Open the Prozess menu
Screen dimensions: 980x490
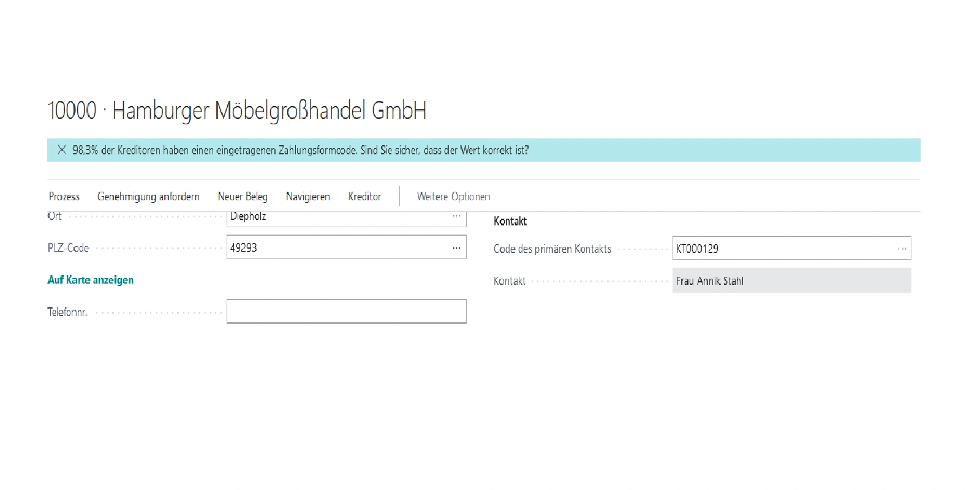(64, 197)
